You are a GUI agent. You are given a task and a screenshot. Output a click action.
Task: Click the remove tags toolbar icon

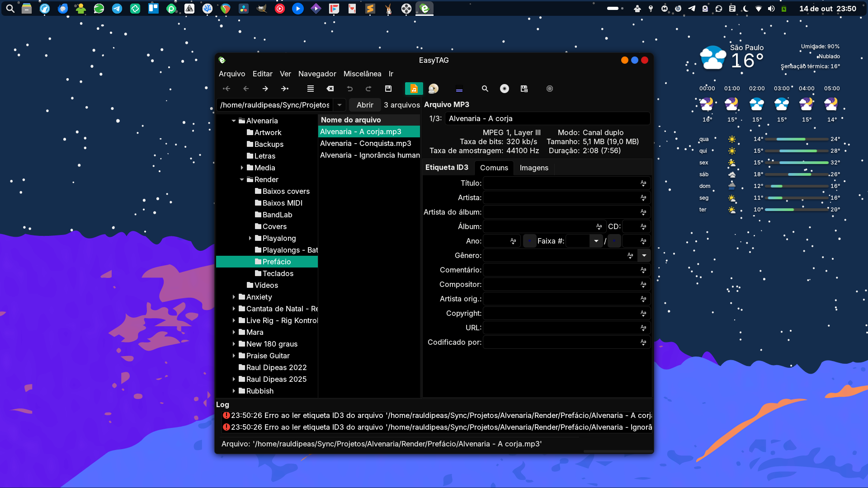330,89
